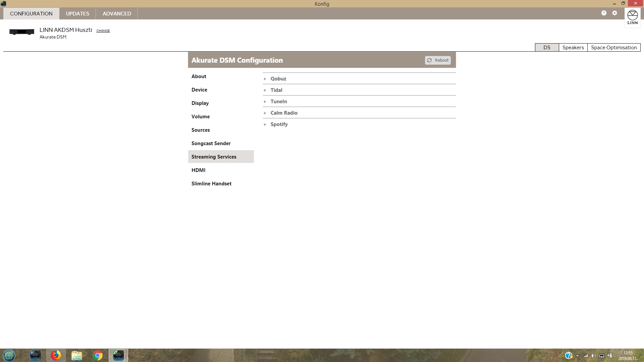Switch to the UPDATES tab

click(x=77, y=14)
